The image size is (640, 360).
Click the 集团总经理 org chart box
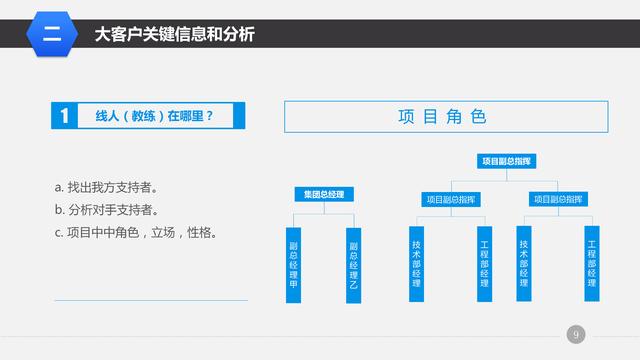(x=324, y=194)
